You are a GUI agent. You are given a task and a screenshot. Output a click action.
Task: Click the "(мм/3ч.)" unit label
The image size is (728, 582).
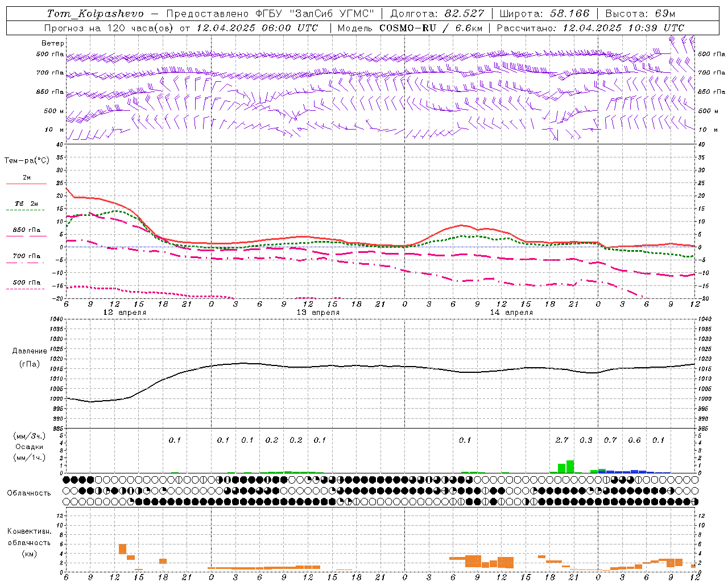[x=30, y=436]
